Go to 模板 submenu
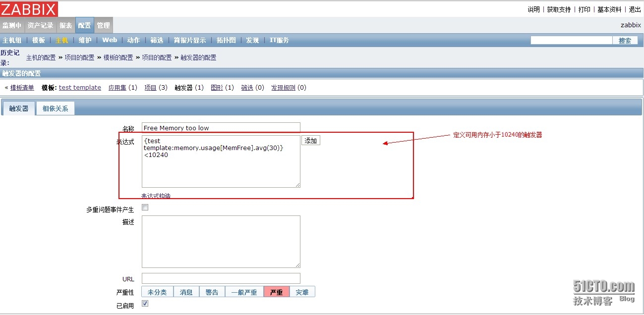 click(x=39, y=41)
